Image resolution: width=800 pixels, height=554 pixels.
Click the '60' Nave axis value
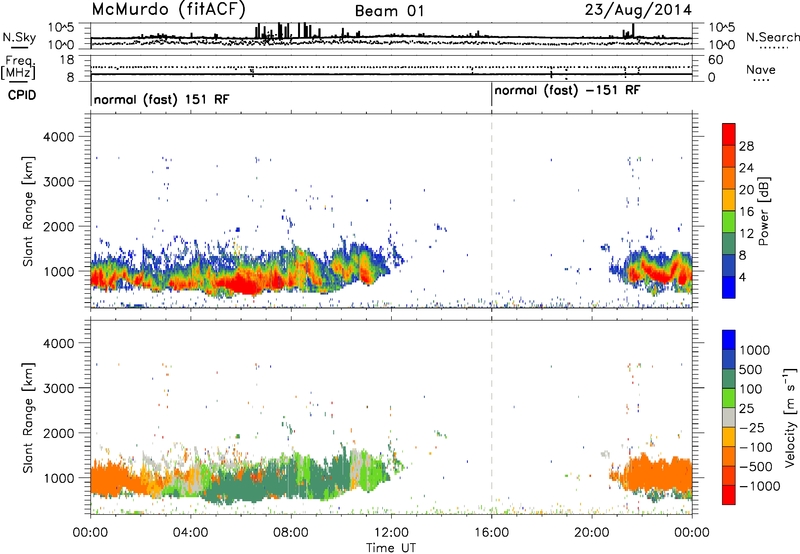[x=715, y=60]
